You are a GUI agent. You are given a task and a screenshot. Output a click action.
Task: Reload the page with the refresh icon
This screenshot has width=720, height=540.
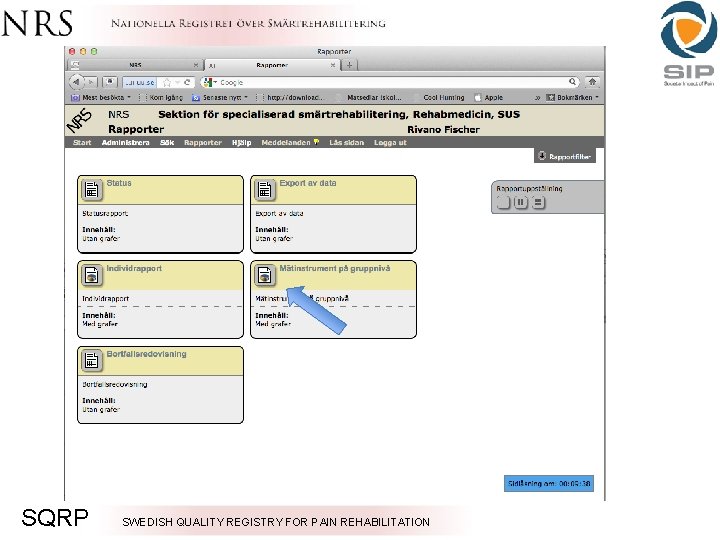point(187,82)
